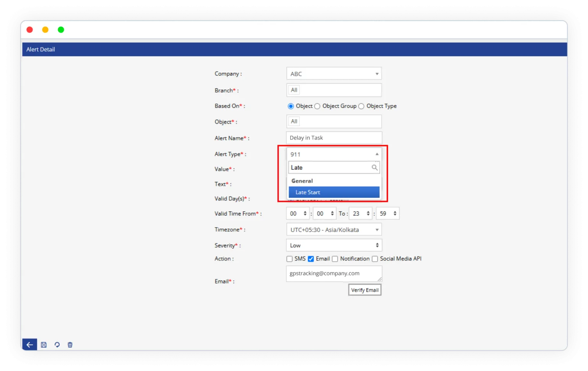This screenshot has height=371, width=588.
Task: Open the Company dropdown showing ABC
Action: [334, 74]
